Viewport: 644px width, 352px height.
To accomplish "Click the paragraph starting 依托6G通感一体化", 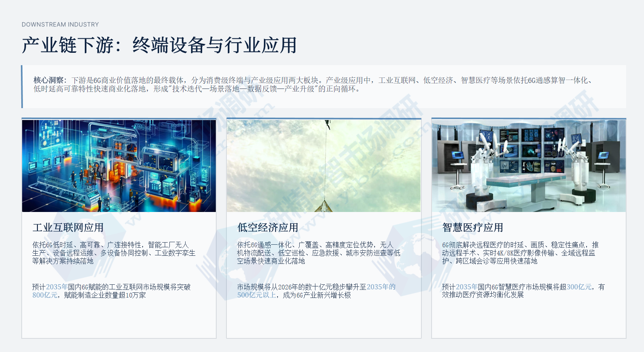I will pos(319,253).
